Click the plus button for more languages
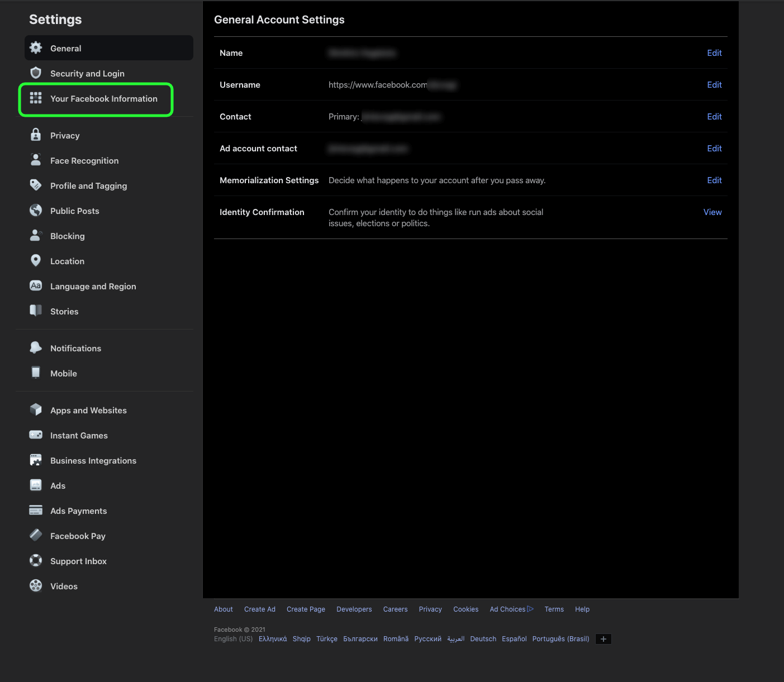Screen dimensions: 784x682 604,639
